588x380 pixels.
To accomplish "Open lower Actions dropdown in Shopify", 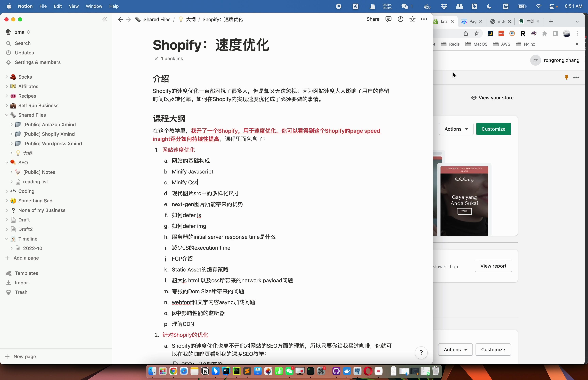I will 455,350.
